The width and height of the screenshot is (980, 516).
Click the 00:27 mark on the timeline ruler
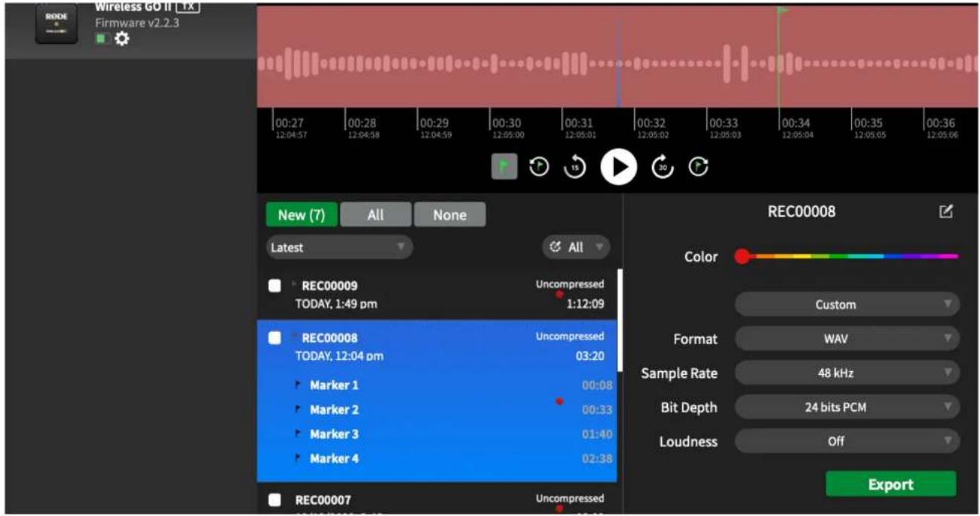tap(289, 123)
